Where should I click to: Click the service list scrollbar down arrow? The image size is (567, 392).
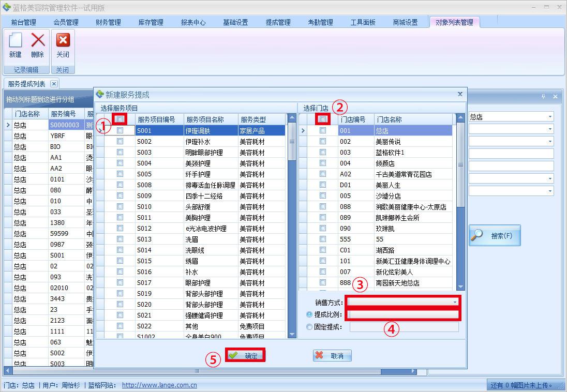coord(292,335)
